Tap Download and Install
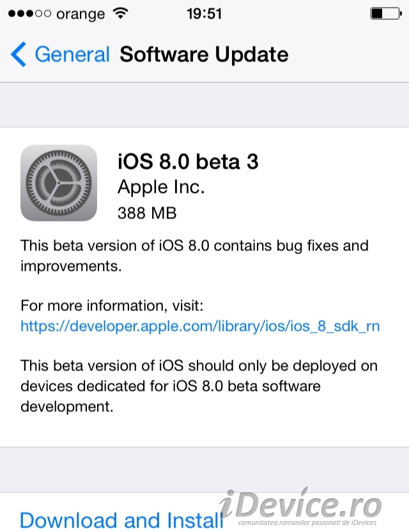Viewport: 409px width, 532px height. click(x=121, y=520)
